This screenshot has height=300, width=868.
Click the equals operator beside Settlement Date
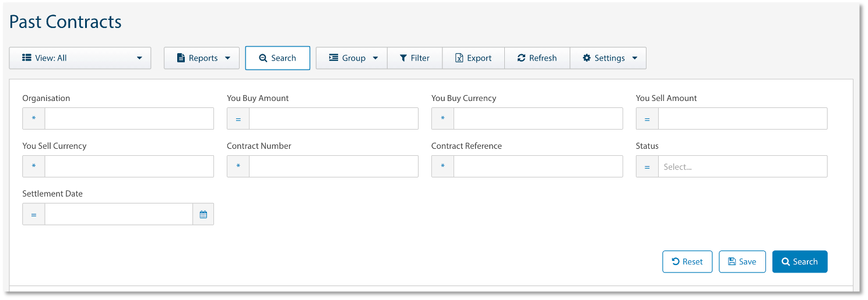point(34,214)
